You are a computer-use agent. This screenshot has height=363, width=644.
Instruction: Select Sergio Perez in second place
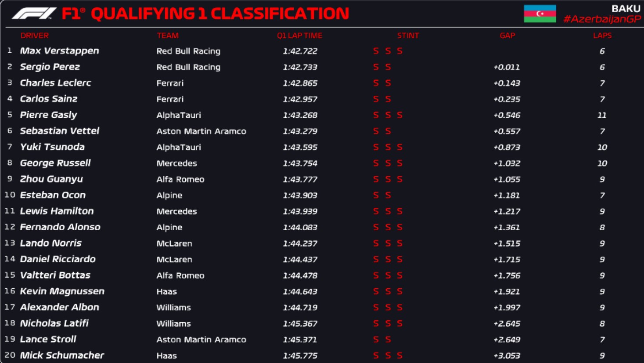point(50,67)
